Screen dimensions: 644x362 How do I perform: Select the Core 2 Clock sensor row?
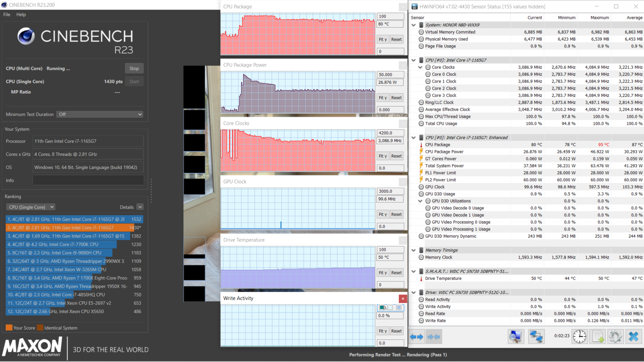526,88
